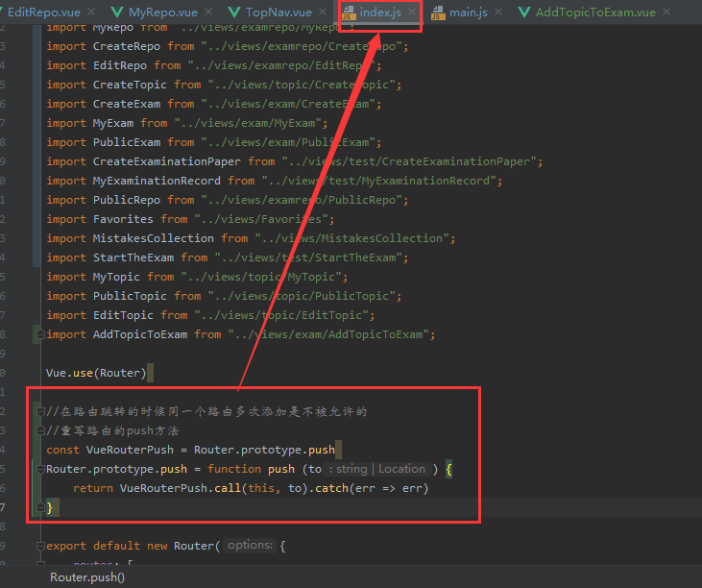Viewport: 702px width, 588px height.
Task: Close the EditRepo.vue tab
Action: coord(91,12)
